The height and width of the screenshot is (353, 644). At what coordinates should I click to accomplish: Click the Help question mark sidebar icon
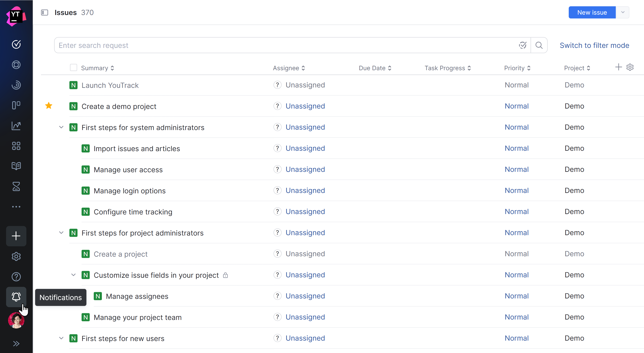16,277
